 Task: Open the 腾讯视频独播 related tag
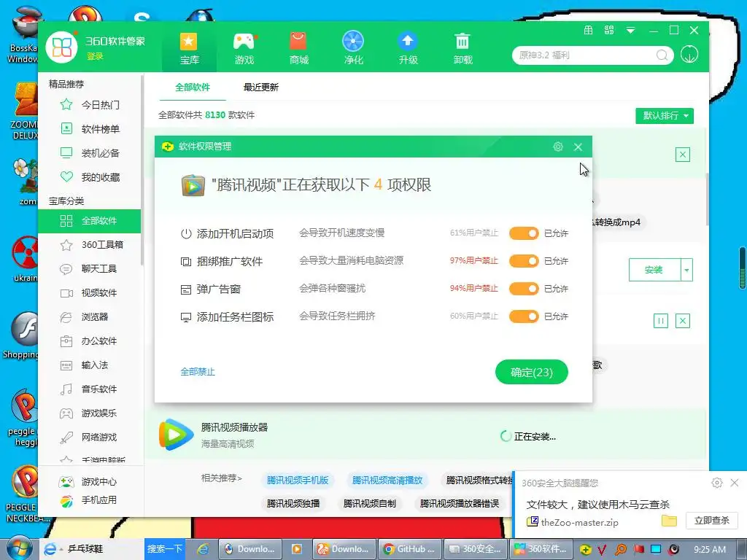tap(293, 503)
